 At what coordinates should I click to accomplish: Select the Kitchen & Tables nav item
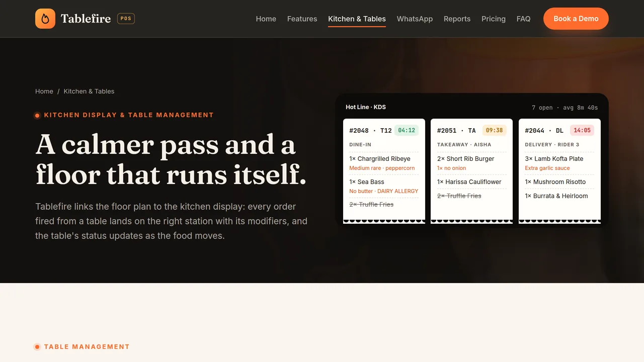pos(357,19)
